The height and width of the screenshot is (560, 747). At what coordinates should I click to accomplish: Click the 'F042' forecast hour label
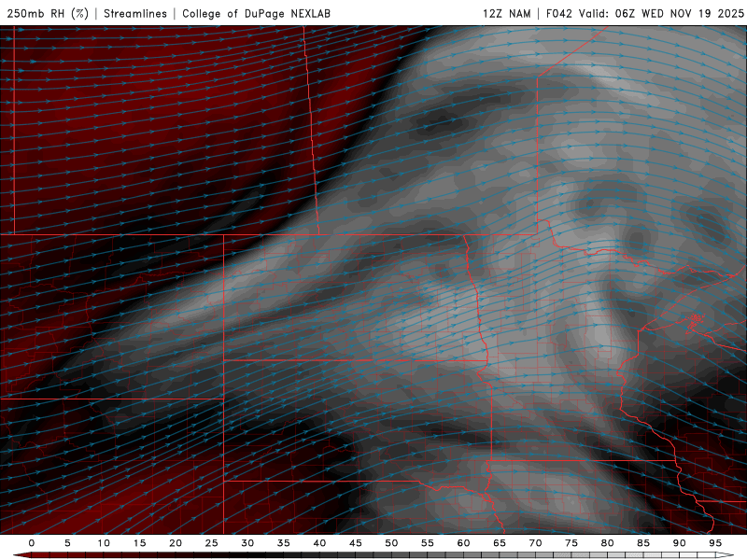(x=558, y=13)
